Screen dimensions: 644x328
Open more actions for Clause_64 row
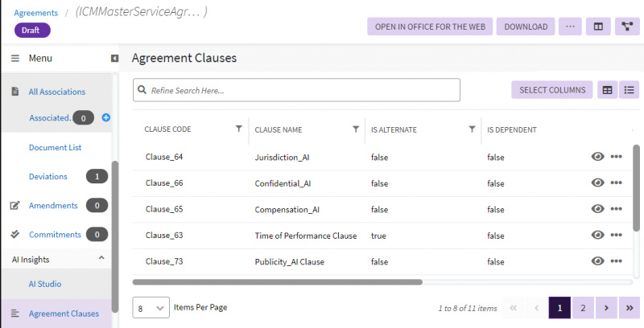pos(617,157)
